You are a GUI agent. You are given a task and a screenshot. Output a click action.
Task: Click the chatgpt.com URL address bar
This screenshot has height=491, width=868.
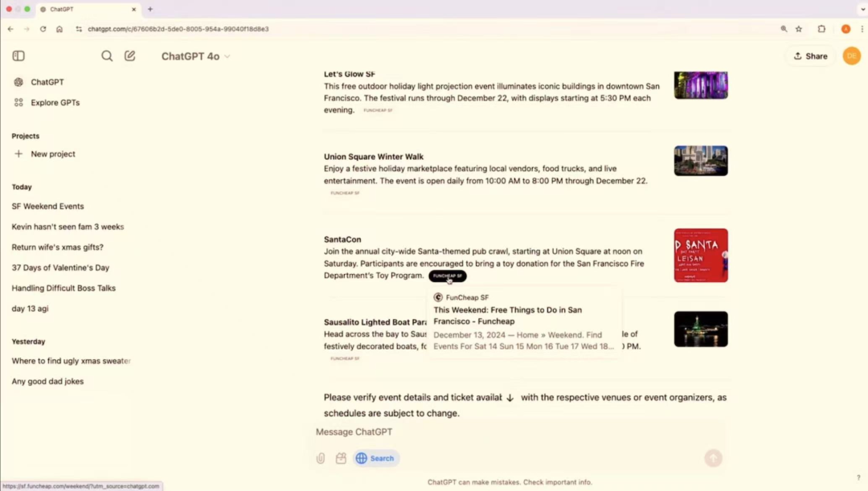pyautogui.click(x=178, y=29)
